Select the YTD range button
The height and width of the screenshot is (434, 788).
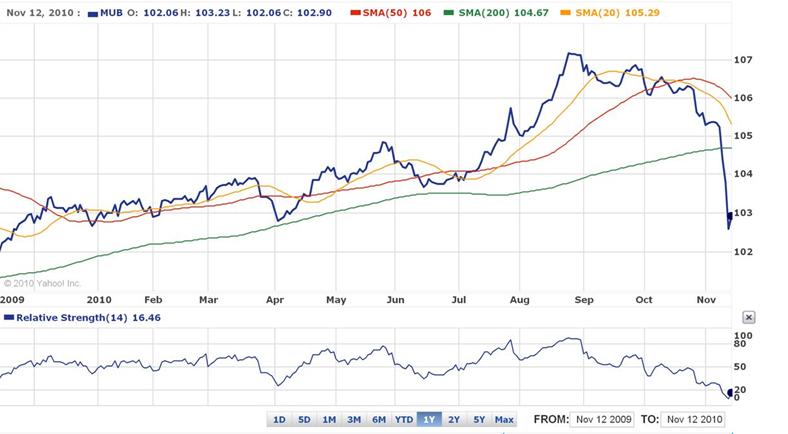[x=405, y=419]
